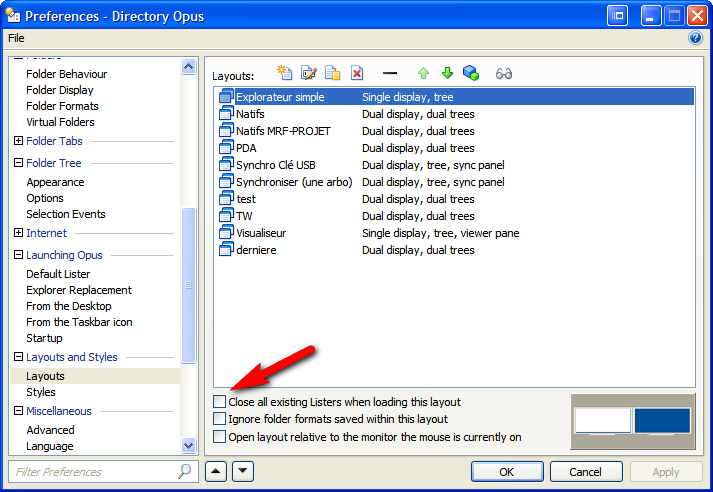Click layout icon next to TW
Viewport: 713px width, 492px height.
click(226, 215)
